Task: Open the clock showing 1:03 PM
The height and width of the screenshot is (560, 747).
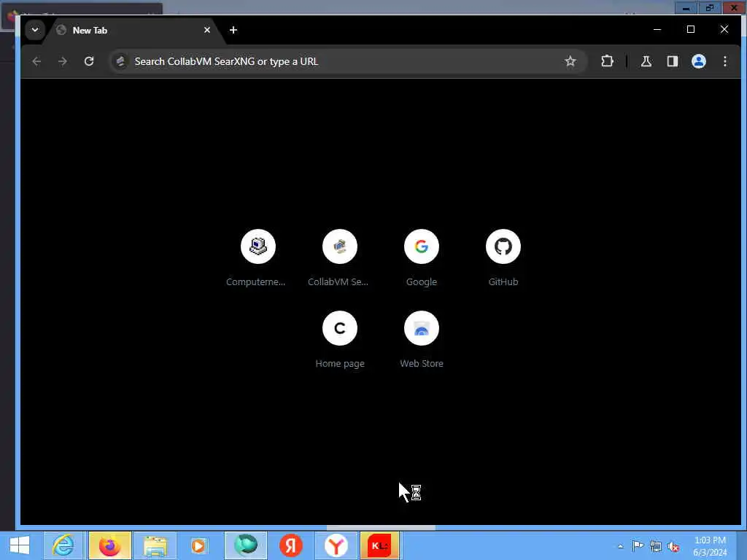Action: [x=710, y=546]
